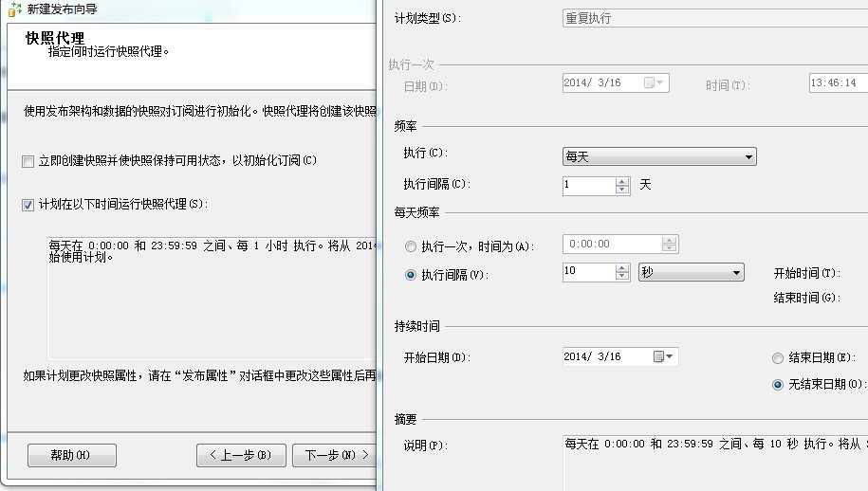
Task: Click the schedule description text box in wizard
Action: 212,298
